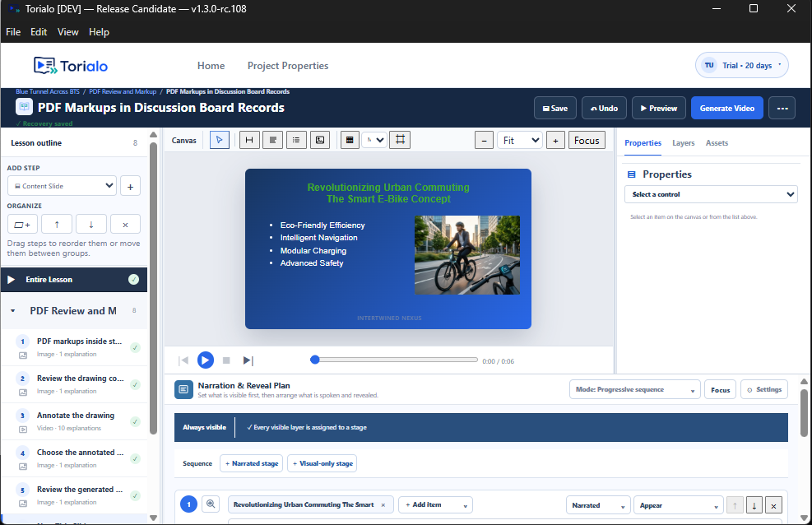The width and height of the screenshot is (812, 525).
Task: Skip to the next stage
Action: tap(248, 360)
